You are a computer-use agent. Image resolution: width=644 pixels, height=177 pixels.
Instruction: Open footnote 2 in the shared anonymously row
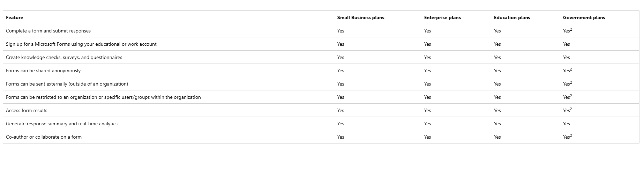[x=571, y=69]
